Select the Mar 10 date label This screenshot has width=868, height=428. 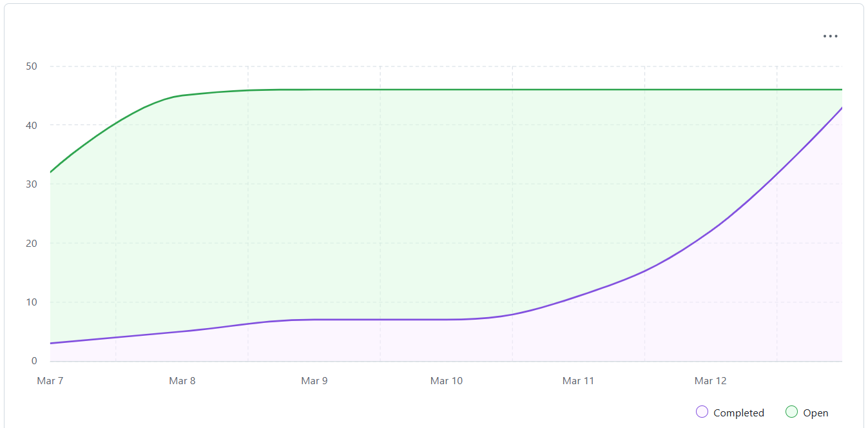[x=447, y=381]
